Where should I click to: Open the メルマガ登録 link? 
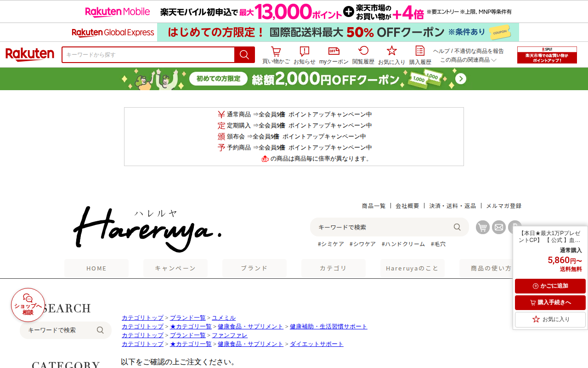[x=504, y=206]
